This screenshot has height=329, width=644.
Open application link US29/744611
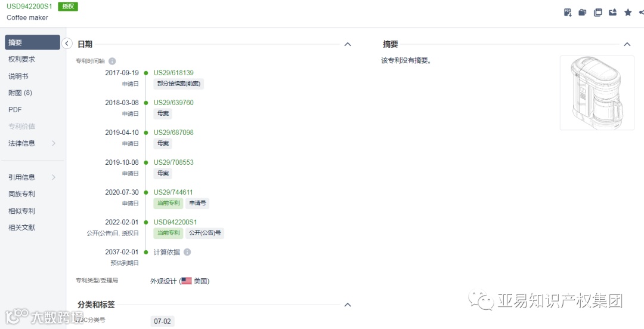(x=174, y=192)
